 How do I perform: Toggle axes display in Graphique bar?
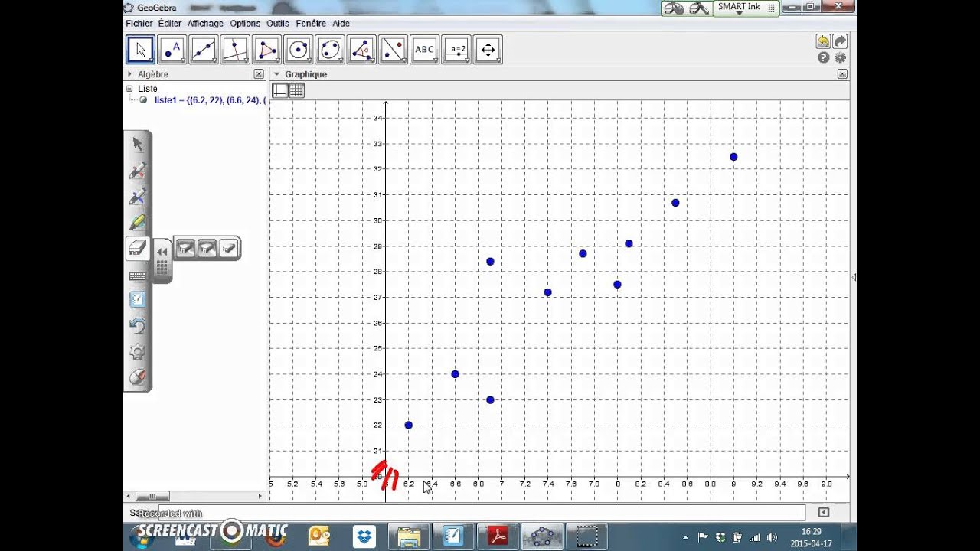pos(280,91)
